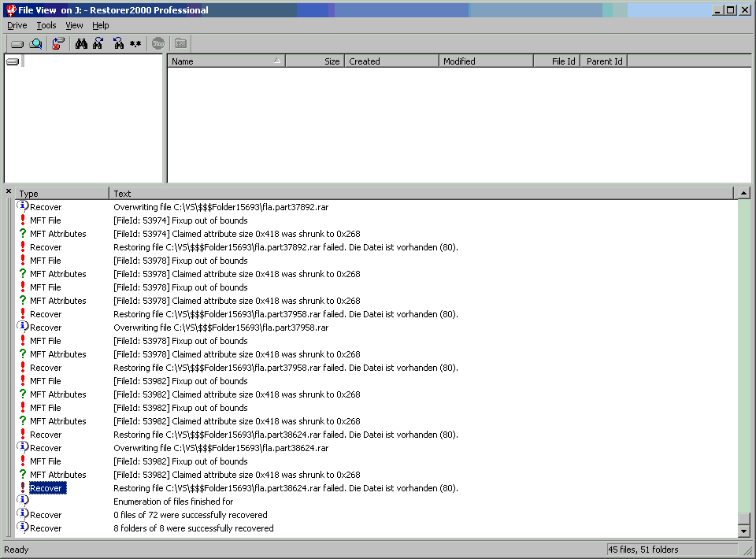Click the grayed folder toolbar icon
The height and width of the screenshot is (559, 756).
click(x=180, y=44)
